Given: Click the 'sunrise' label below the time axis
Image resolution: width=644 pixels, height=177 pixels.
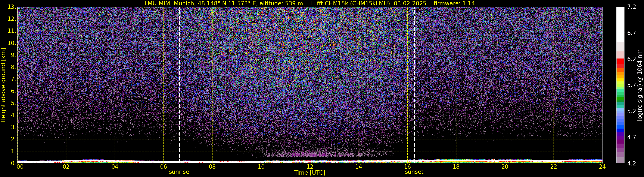Looking at the screenshot, I should [x=179, y=172].
